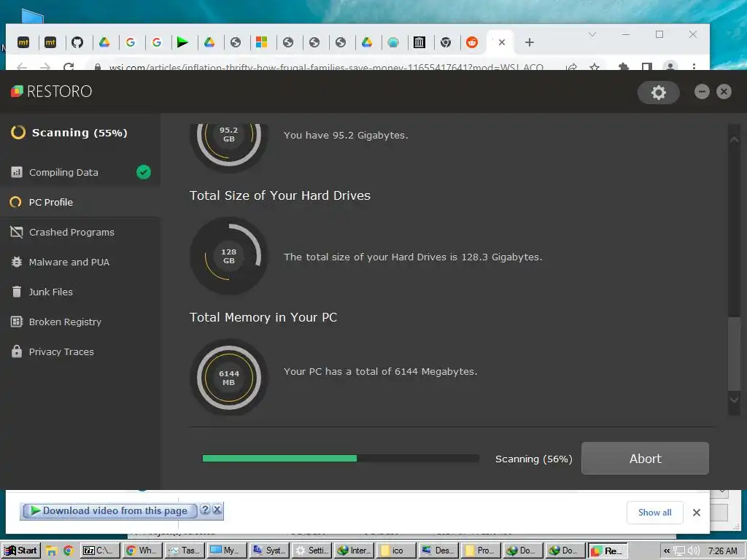Close the Download video bar
This screenshot has width=747, height=560.
(217, 510)
